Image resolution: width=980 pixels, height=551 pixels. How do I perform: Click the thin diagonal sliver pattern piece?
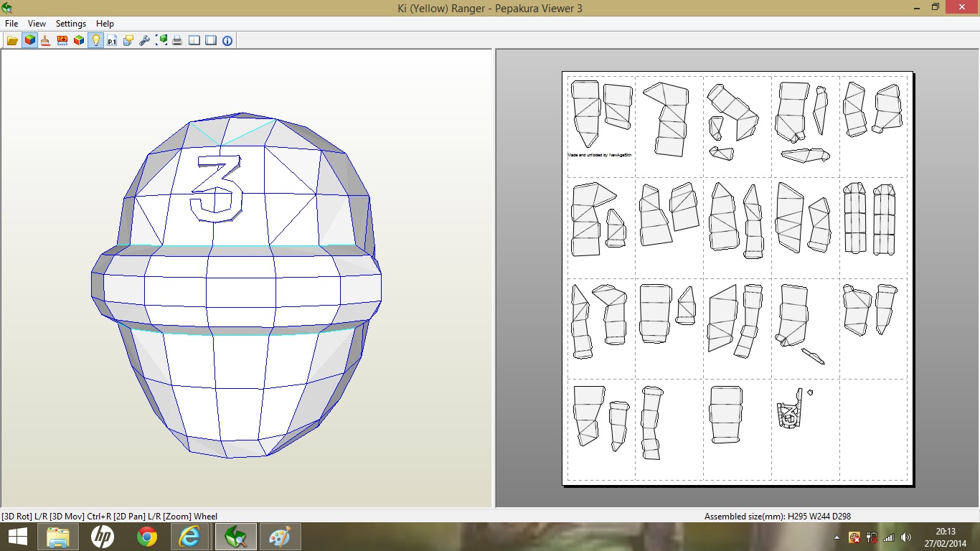[813, 356]
